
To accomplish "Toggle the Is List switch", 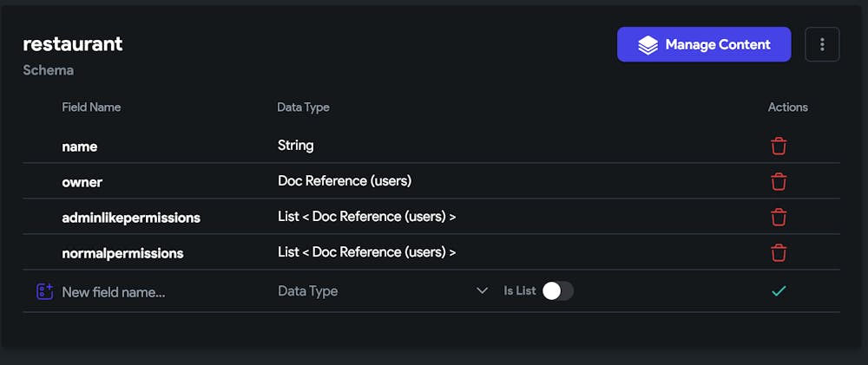I will tap(557, 291).
